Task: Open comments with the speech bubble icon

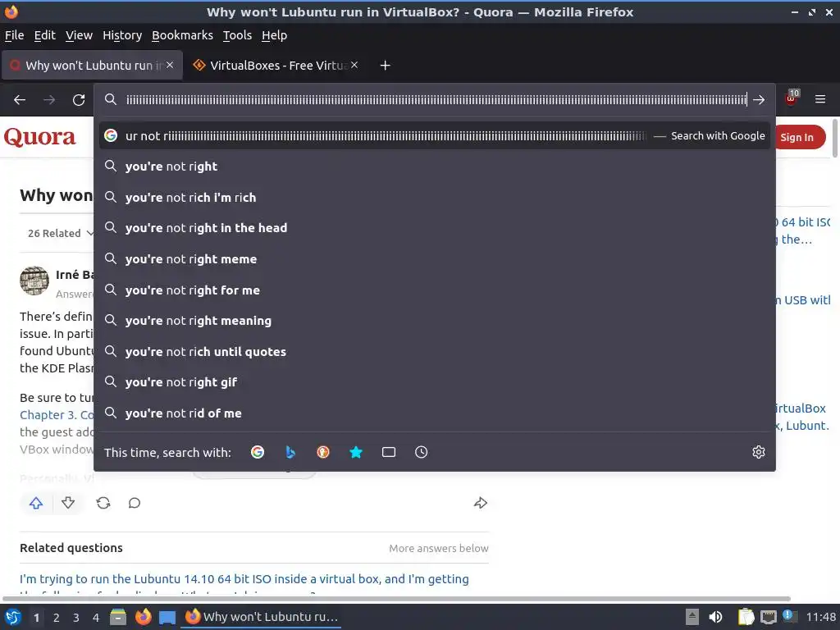Action: point(135,503)
